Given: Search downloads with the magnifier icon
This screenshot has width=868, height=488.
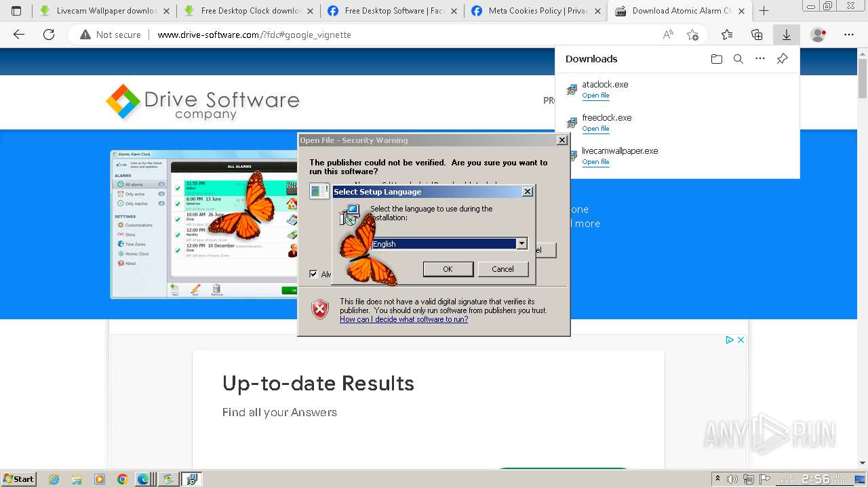Looking at the screenshot, I should [738, 59].
